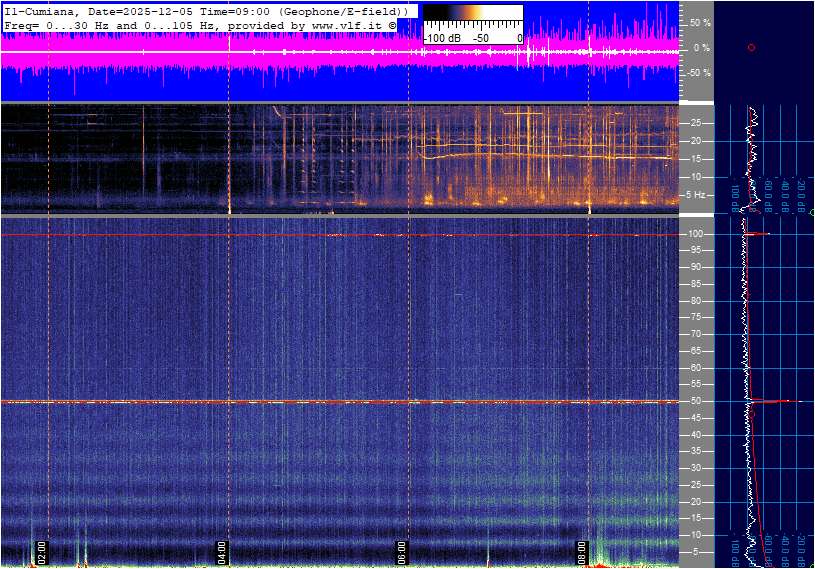The height and width of the screenshot is (569, 815).
Task: Click the 08:00 time marker
Action: (x=582, y=550)
